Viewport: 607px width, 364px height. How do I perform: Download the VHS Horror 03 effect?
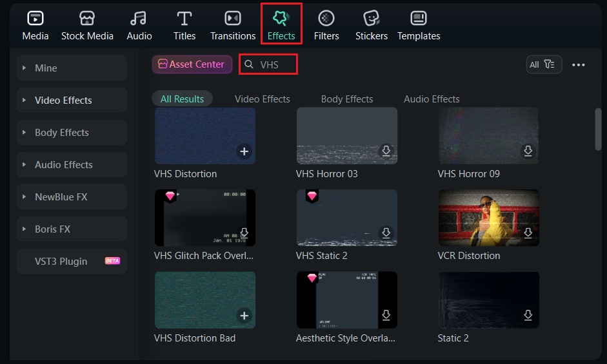(386, 151)
